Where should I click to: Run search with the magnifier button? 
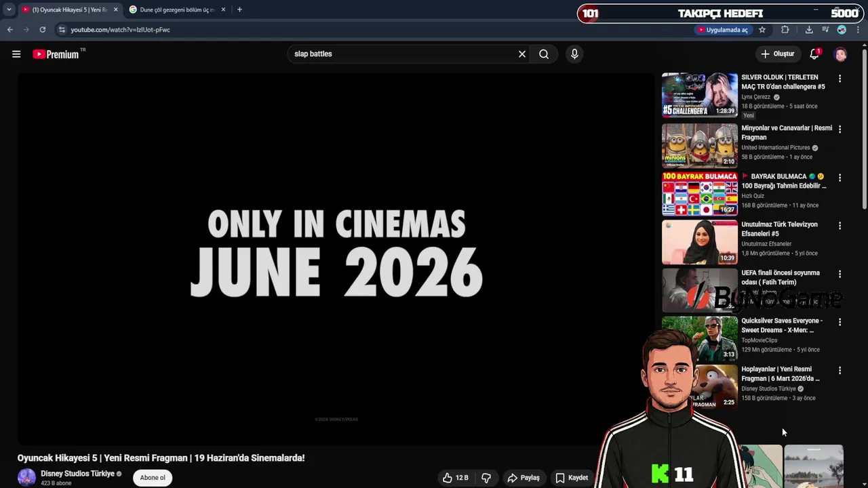coord(544,54)
